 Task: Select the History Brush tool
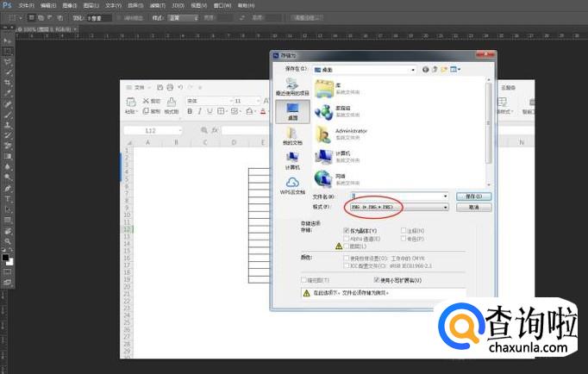coord(8,135)
